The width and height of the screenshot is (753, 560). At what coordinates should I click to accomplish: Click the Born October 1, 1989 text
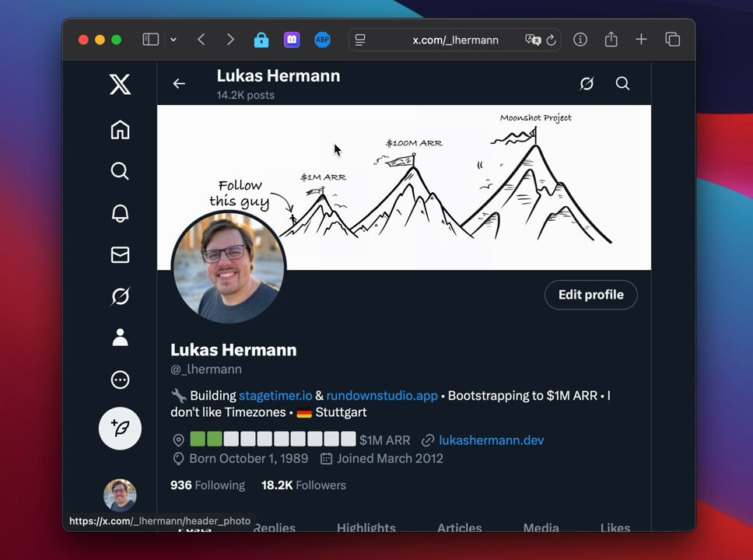click(x=249, y=459)
